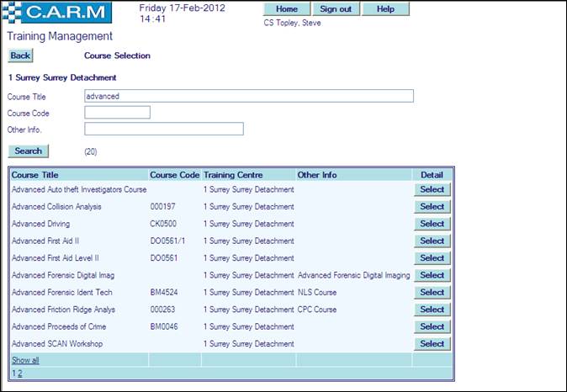
Task: Sign out of the application
Action: coord(336,9)
